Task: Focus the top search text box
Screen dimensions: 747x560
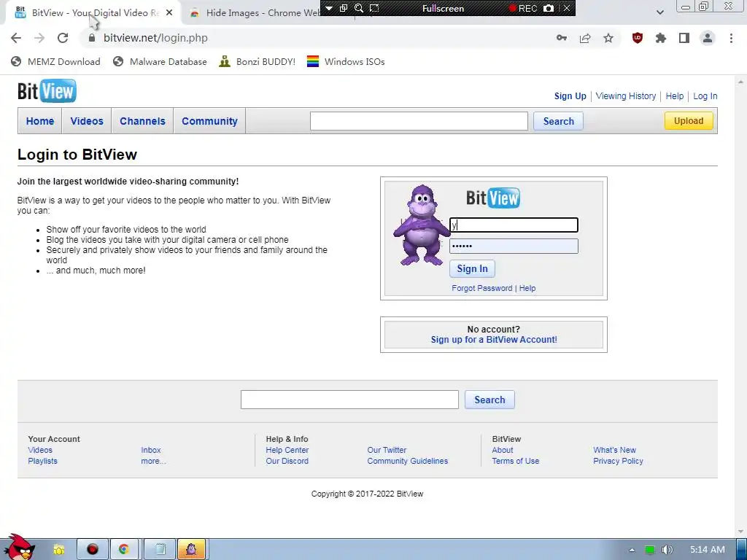Action: click(x=419, y=121)
